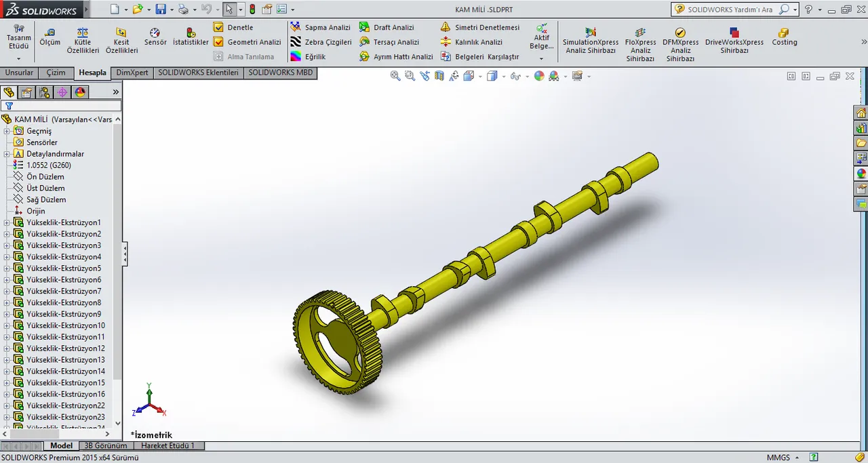
Task: Click the New document icon
Action: [x=115, y=9]
